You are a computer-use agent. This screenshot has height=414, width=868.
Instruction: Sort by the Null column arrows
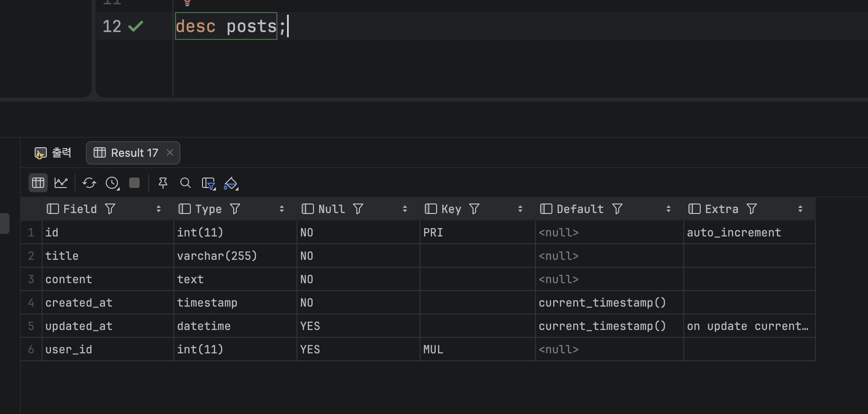pos(405,209)
